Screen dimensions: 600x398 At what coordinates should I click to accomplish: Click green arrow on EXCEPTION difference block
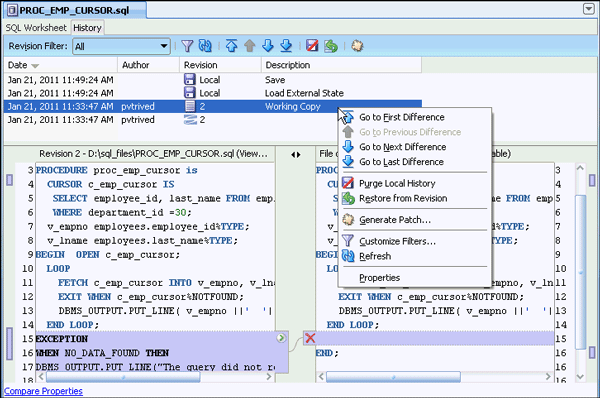point(281,338)
